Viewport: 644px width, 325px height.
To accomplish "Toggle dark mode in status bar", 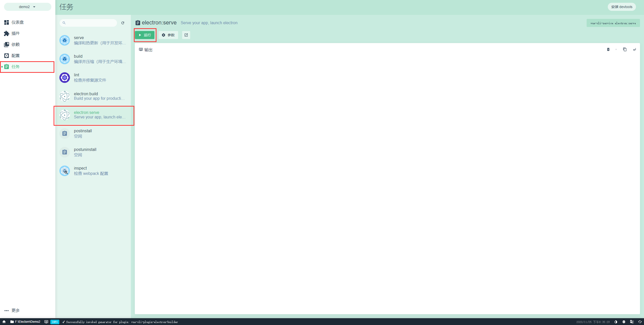I will click(616, 322).
